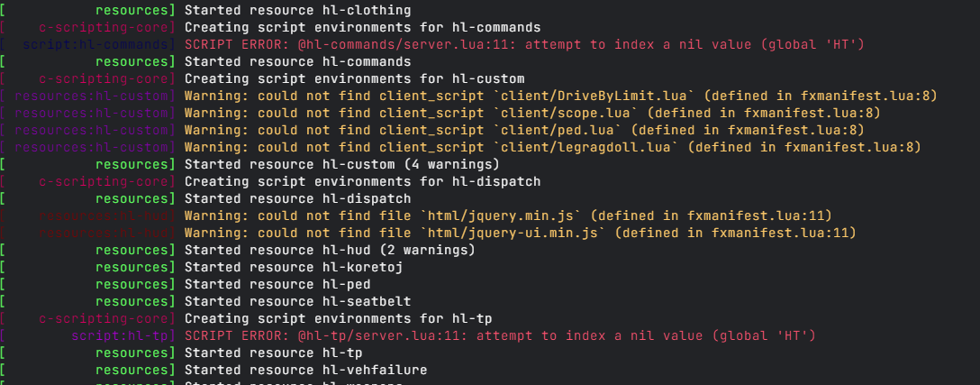Click the hl-tp/server.lua:11 script error message

click(x=500, y=335)
